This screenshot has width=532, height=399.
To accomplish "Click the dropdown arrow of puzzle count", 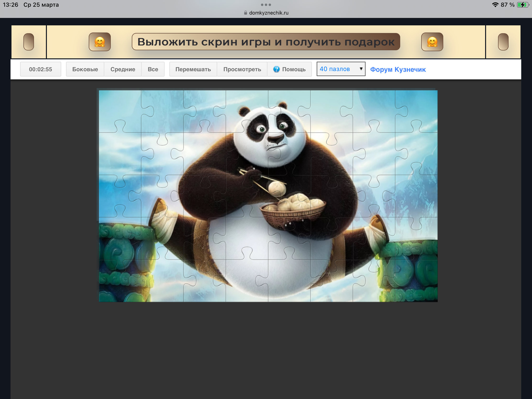I will 361,69.
